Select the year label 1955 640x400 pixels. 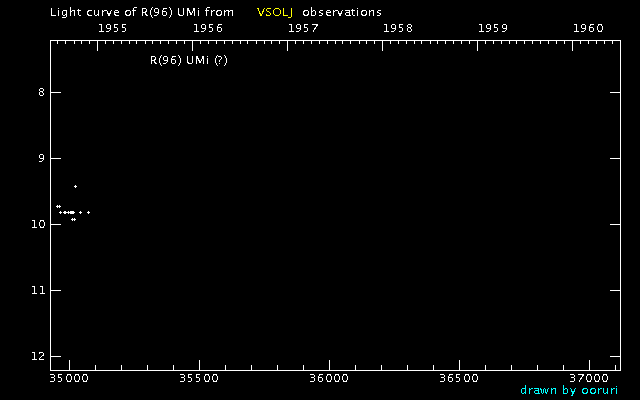point(113,28)
